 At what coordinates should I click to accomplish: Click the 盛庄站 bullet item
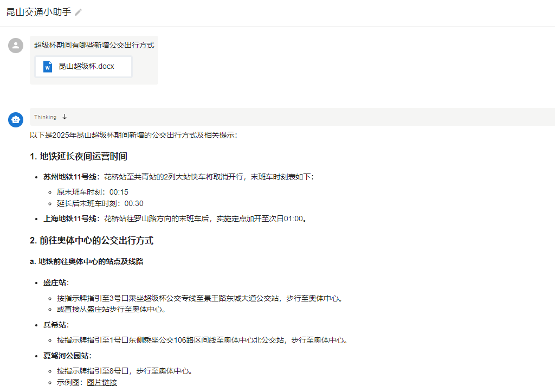click(x=56, y=282)
